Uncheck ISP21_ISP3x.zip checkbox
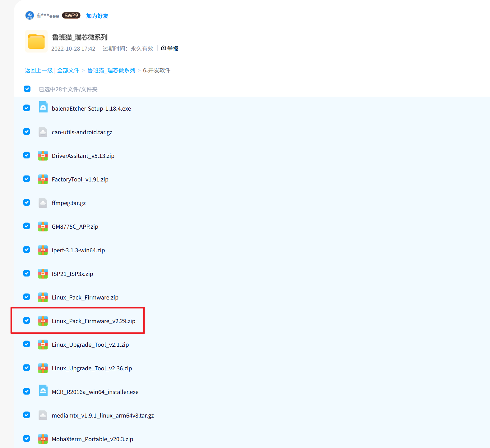 (27, 273)
